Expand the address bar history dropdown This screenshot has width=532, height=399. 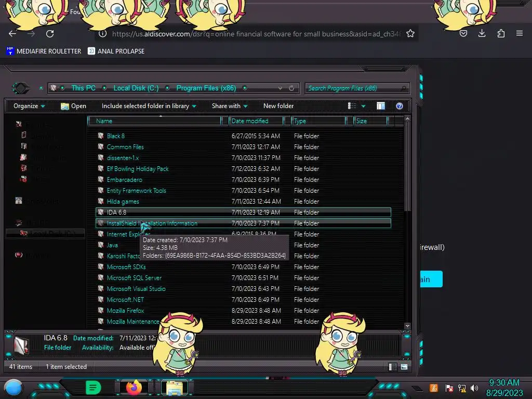pos(280,88)
